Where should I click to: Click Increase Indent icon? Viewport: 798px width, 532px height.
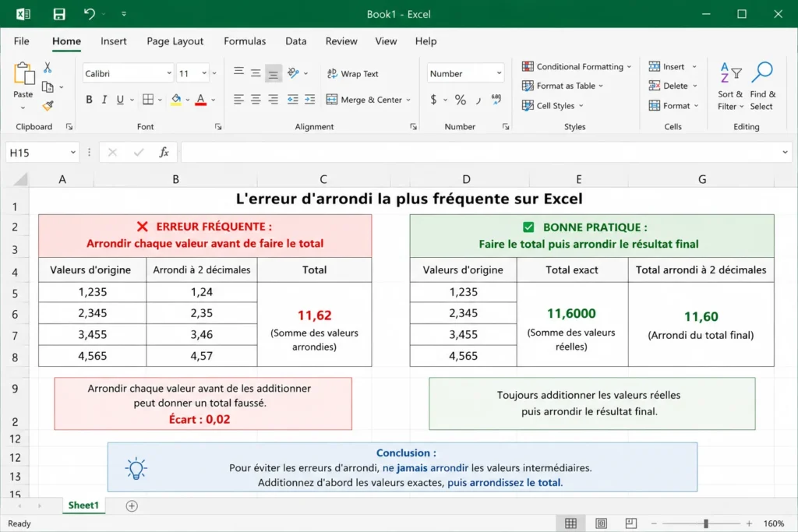(310, 100)
